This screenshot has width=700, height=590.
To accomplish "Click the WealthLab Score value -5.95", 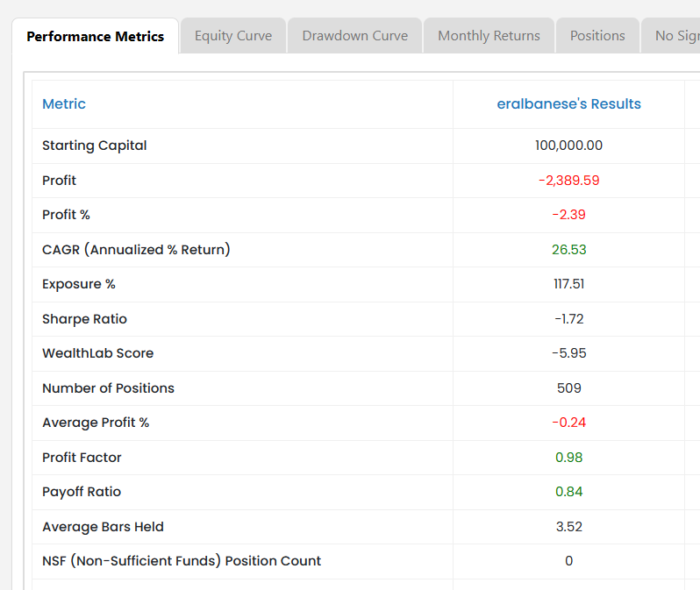I will (x=568, y=353).
